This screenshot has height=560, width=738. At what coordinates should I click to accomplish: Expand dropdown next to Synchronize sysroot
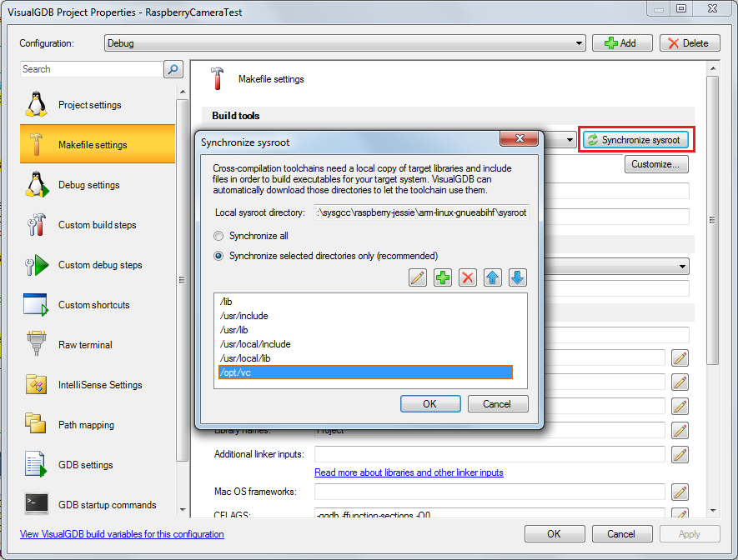tap(570, 140)
